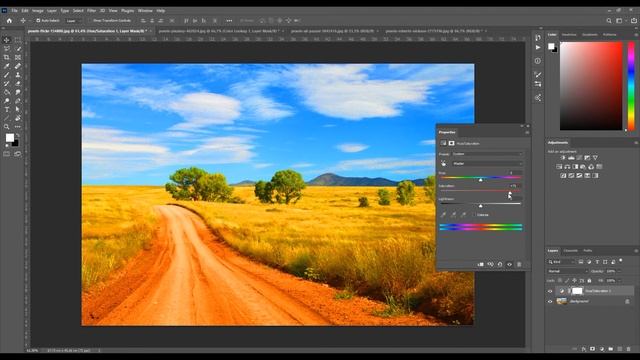
Task: Hide the Hue/Saturation 1 layer
Action: point(550,291)
